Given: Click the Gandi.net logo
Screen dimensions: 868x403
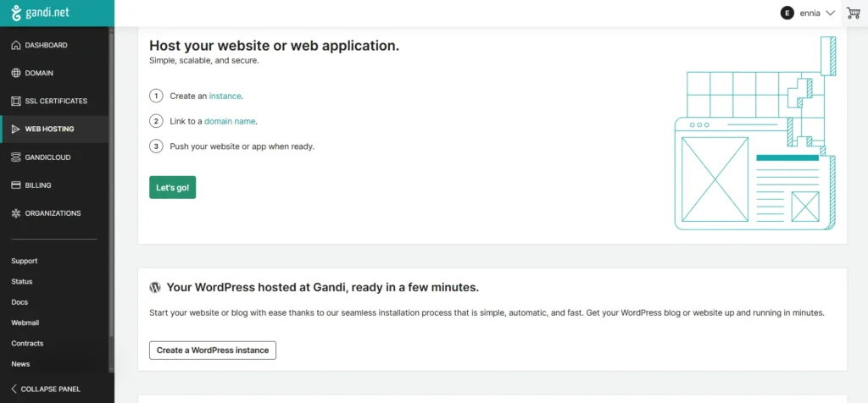Looking at the screenshot, I should pyautogui.click(x=41, y=12).
